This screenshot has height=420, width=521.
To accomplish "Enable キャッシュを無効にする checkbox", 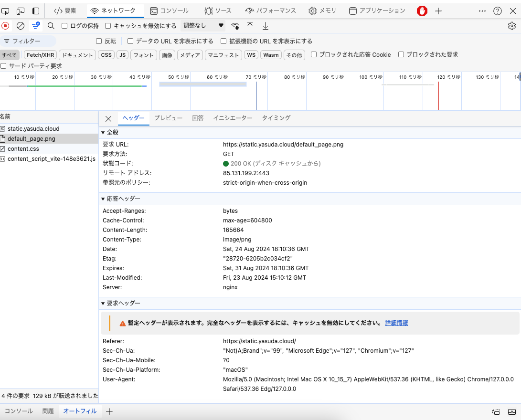I will tap(107, 26).
